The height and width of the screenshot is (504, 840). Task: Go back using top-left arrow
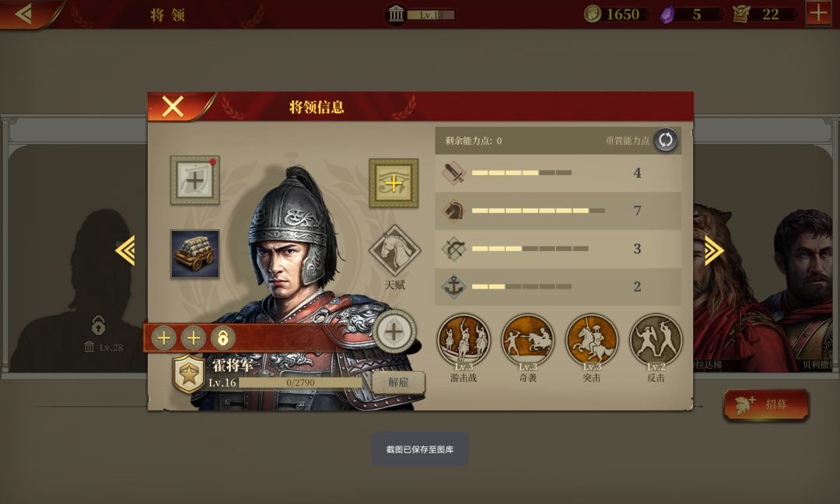24,14
